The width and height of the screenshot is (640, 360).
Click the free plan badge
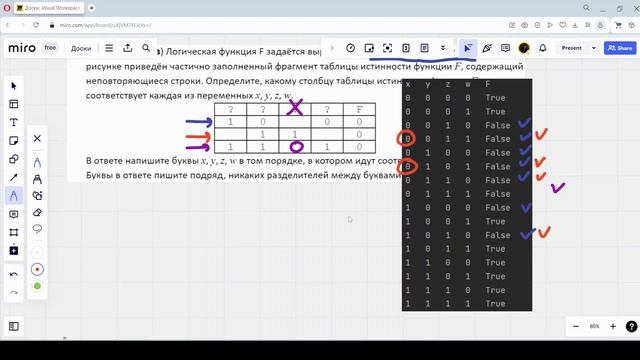point(50,48)
